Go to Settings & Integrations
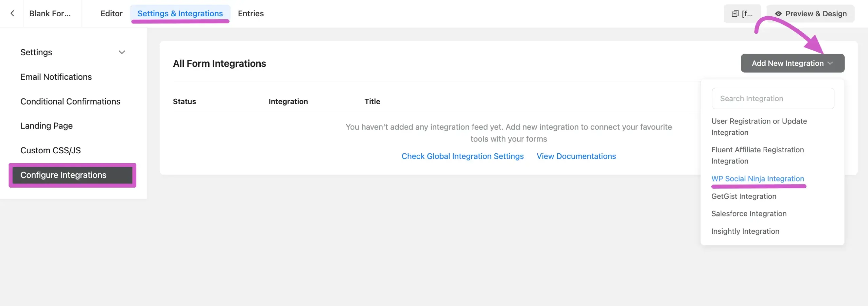This screenshot has width=868, height=306. tap(180, 14)
